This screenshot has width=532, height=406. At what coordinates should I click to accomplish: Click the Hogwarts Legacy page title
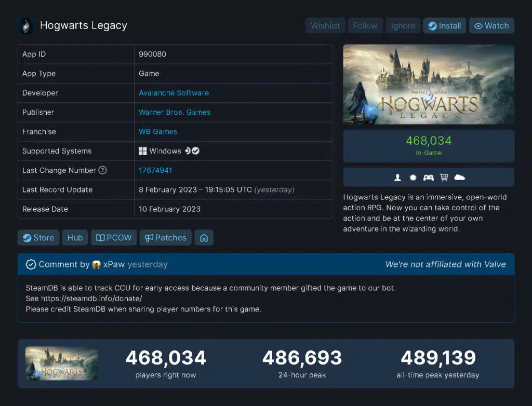pyautogui.click(x=84, y=25)
